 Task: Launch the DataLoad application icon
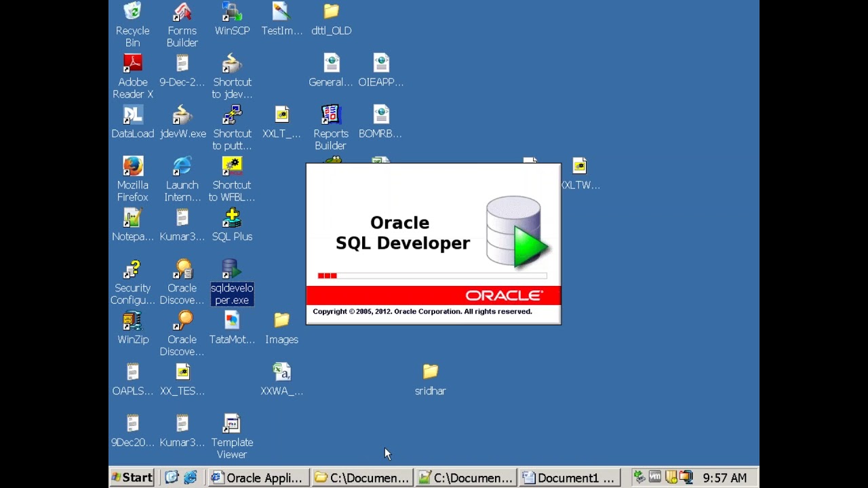pos(132,122)
